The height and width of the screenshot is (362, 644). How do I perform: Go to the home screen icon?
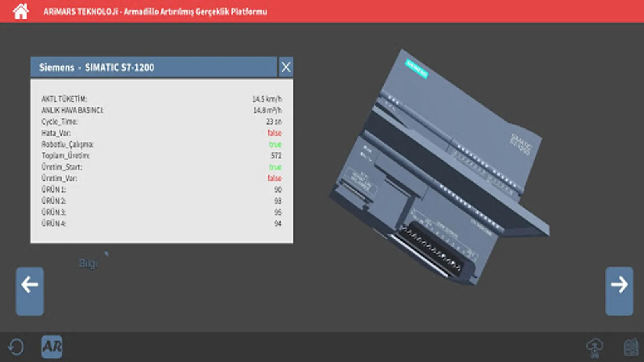pyautogui.click(x=21, y=11)
